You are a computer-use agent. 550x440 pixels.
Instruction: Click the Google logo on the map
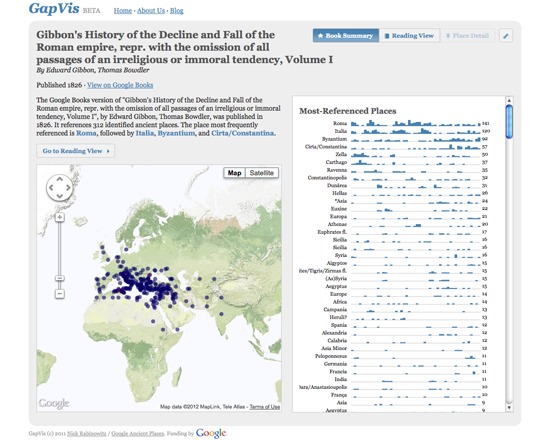click(54, 404)
